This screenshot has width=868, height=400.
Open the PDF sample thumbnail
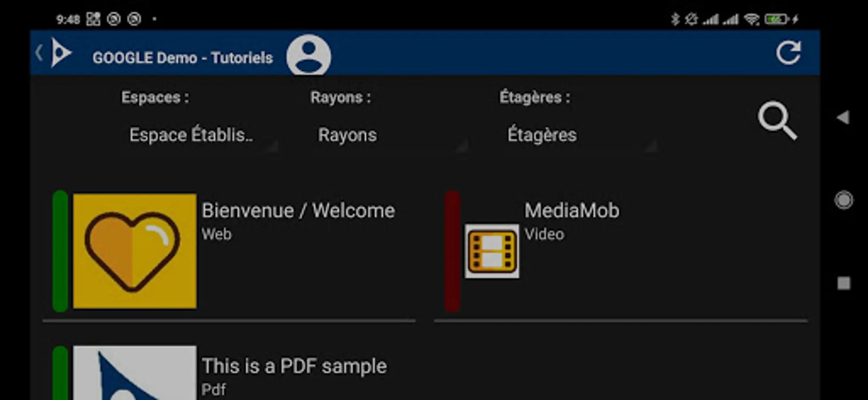[135, 372]
